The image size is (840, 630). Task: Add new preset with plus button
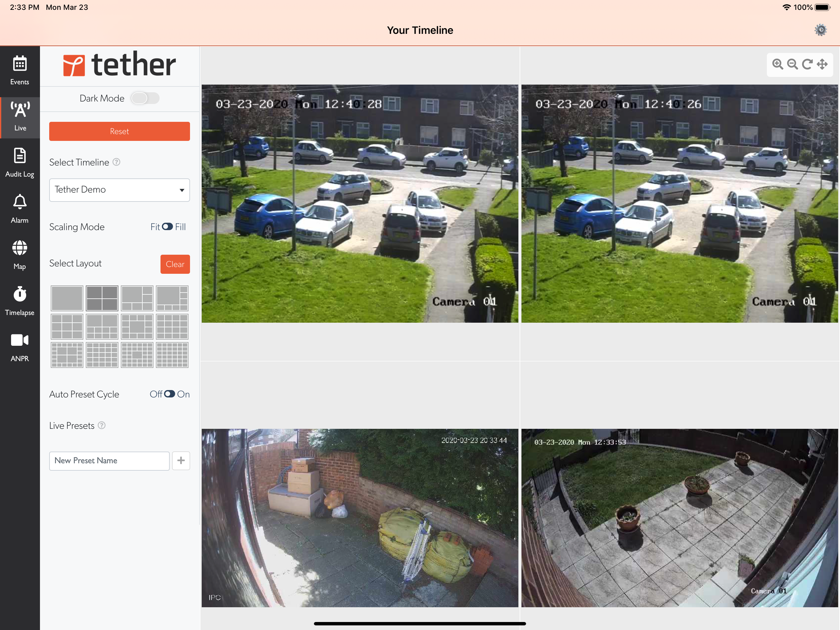tap(181, 461)
